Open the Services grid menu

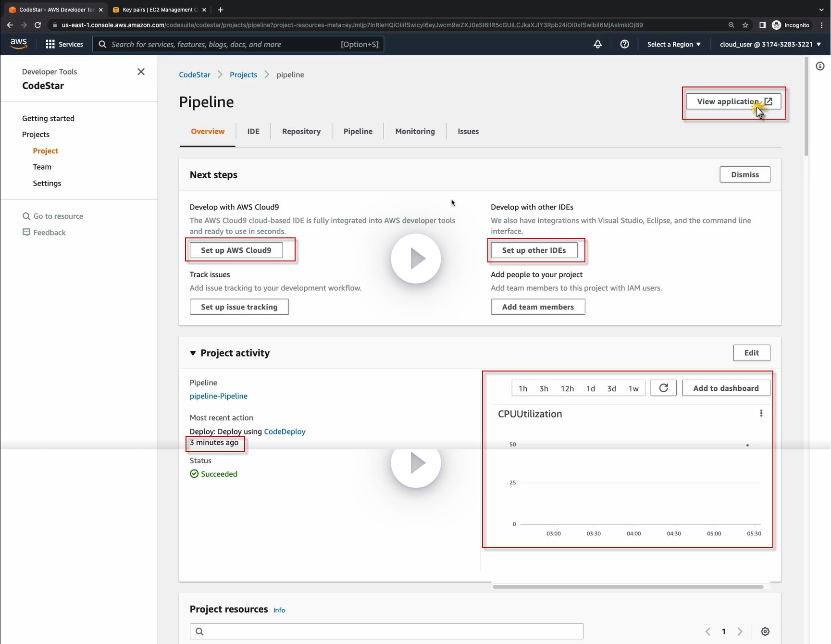pyautogui.click(x=64, y=44)
